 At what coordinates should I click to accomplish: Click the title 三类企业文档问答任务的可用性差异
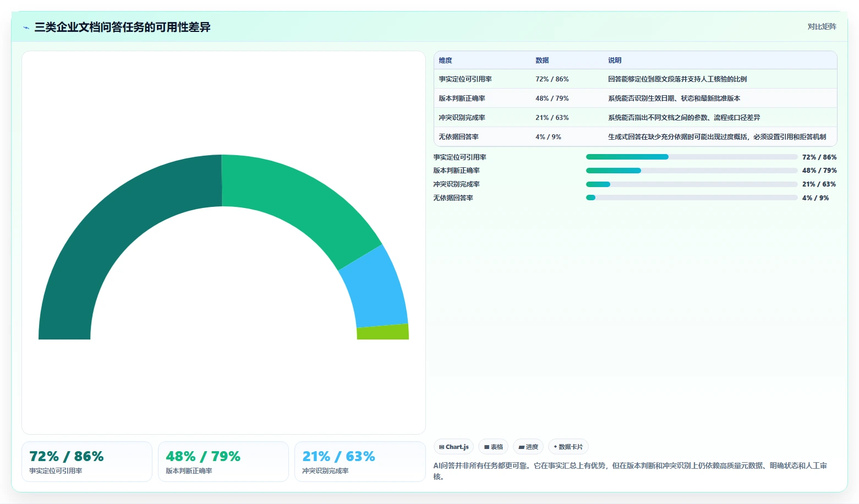click(122, 27)
